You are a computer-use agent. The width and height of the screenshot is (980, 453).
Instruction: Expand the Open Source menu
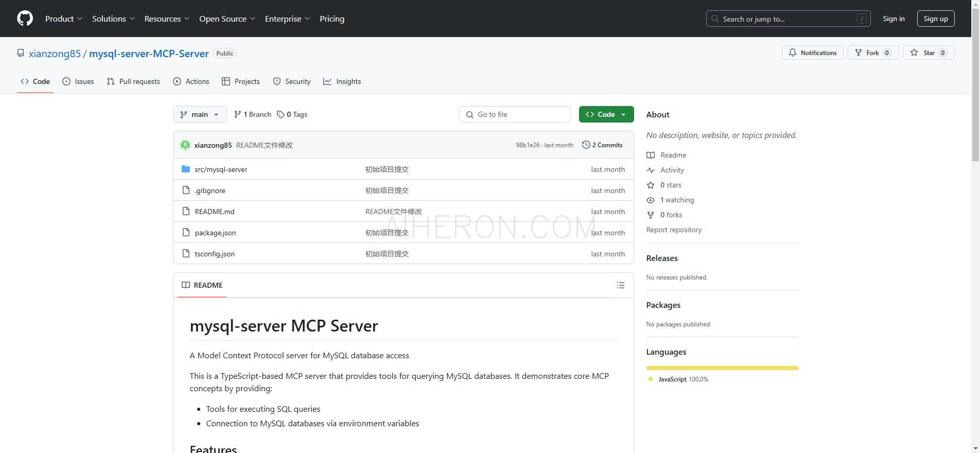pyautogui.click(x=227, y=19)
